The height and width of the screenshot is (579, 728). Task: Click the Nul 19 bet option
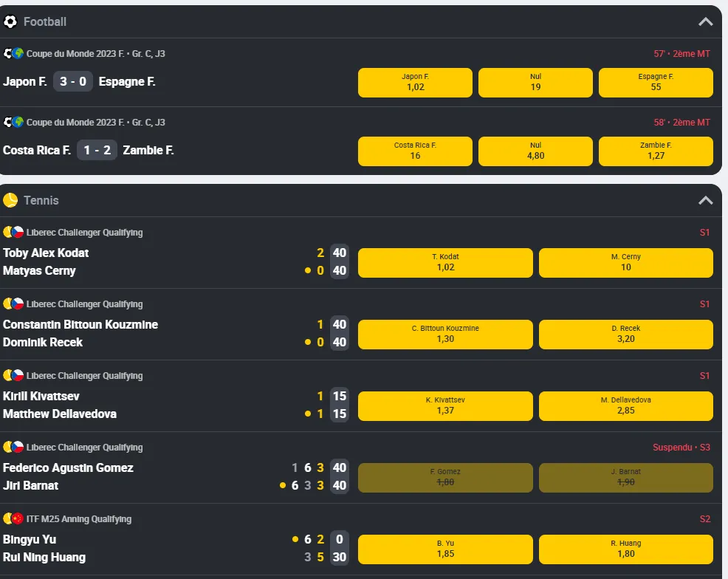(535, 82)
